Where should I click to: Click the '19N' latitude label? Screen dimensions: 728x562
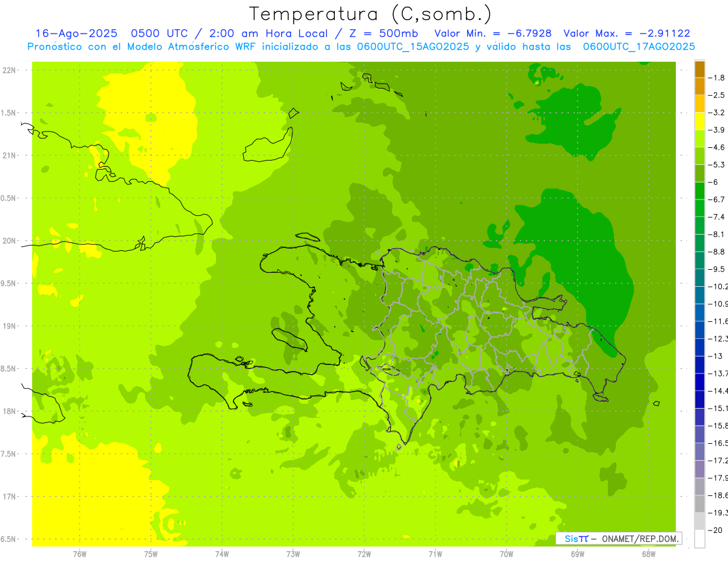pyautogui.click(x=10, y=326)
